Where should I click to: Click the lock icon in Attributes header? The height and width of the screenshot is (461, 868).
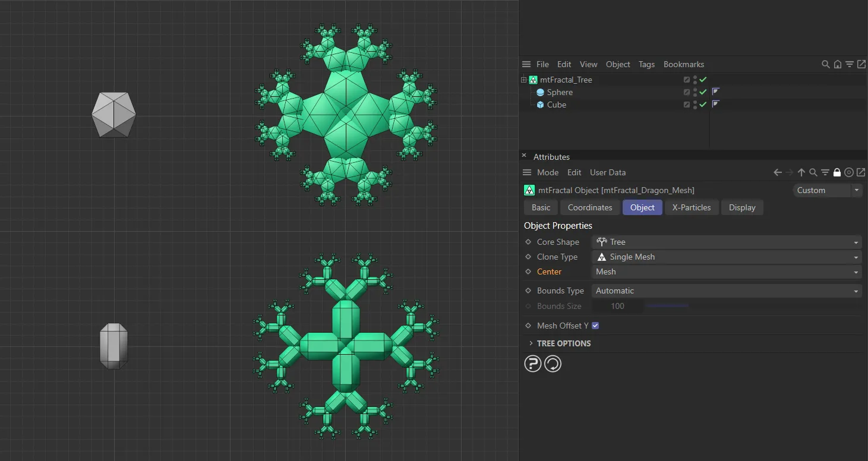click(837, 172)
